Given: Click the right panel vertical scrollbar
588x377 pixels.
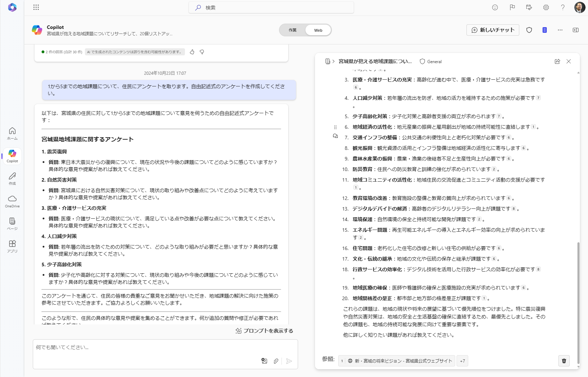Looking at the screenshot, I should (x=578, y=303).
